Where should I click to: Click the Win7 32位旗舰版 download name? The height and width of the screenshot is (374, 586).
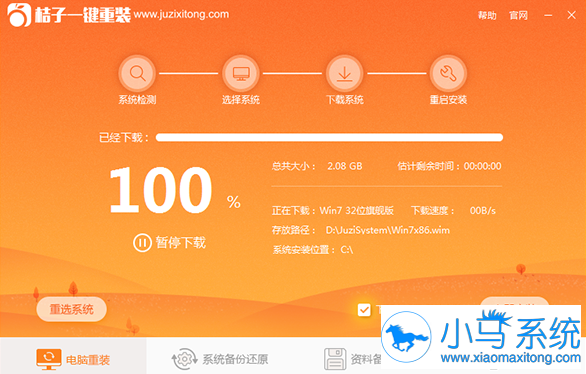[357, 211]
